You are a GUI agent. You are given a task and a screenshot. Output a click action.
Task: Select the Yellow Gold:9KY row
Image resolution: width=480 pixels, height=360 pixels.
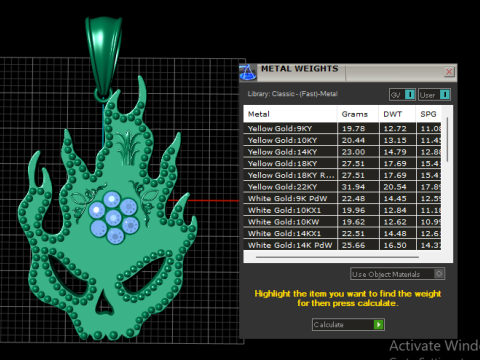click(342, 128)
